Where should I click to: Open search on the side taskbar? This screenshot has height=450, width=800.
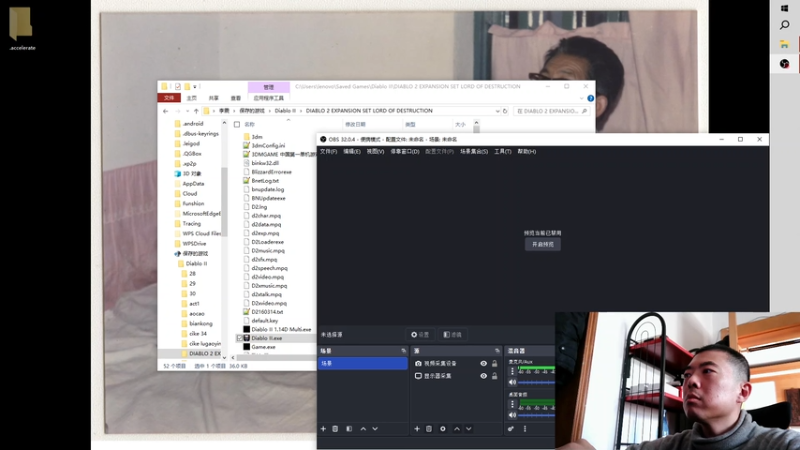785,25
